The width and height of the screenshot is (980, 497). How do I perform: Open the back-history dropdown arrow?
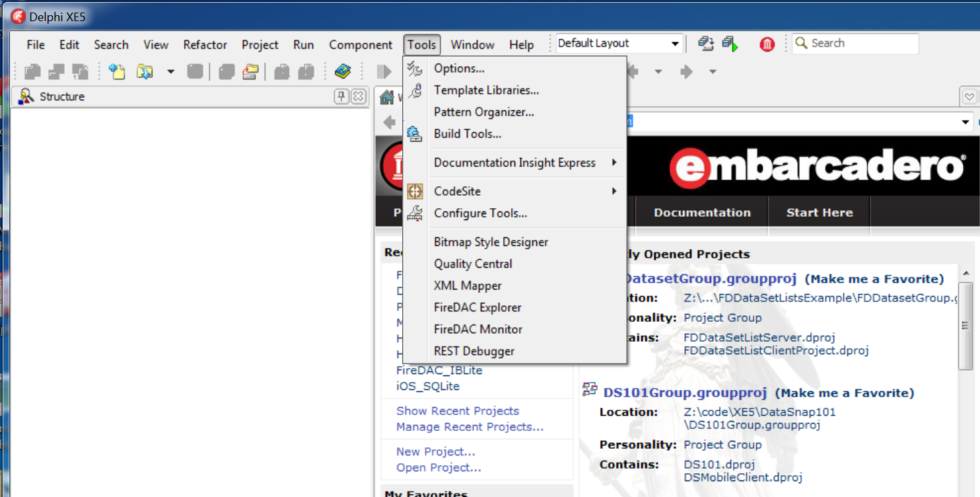pyautogui.click(x=658, y=71)
